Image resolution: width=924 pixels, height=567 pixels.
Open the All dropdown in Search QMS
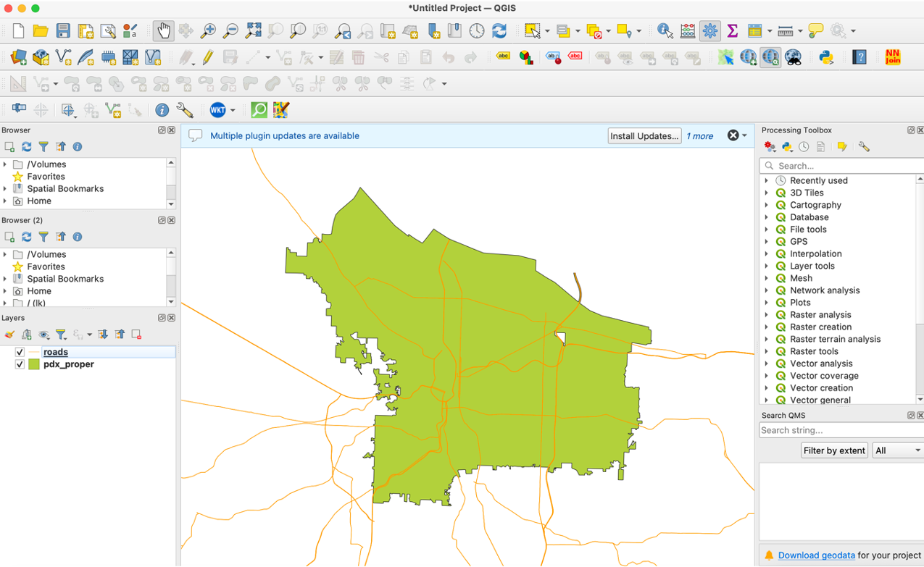(x=897, y=450)
